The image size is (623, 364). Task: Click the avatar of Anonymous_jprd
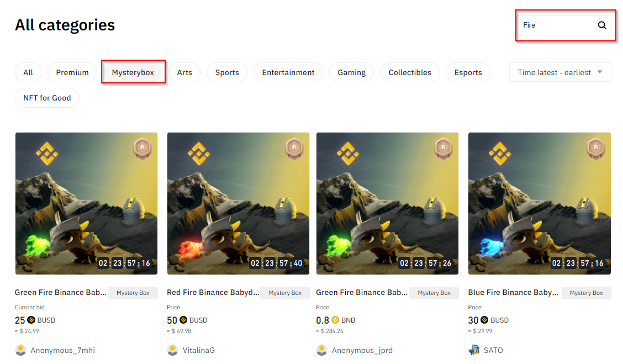coord(322,350)
